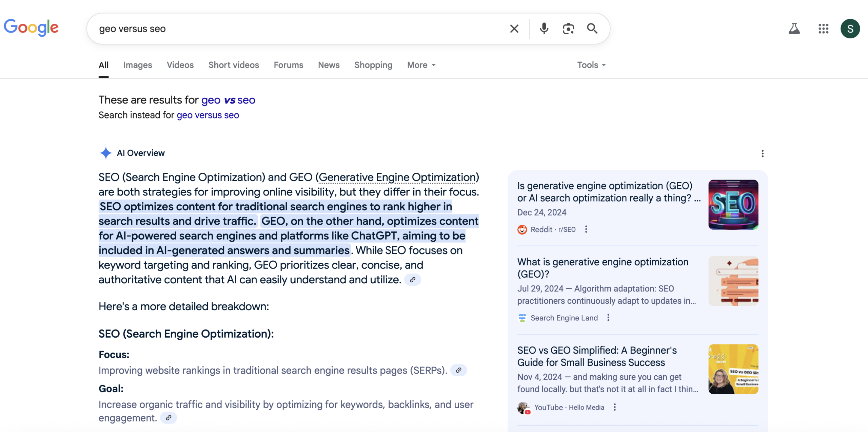
Task: Open the Google apps grid
Action: [823, 29]
